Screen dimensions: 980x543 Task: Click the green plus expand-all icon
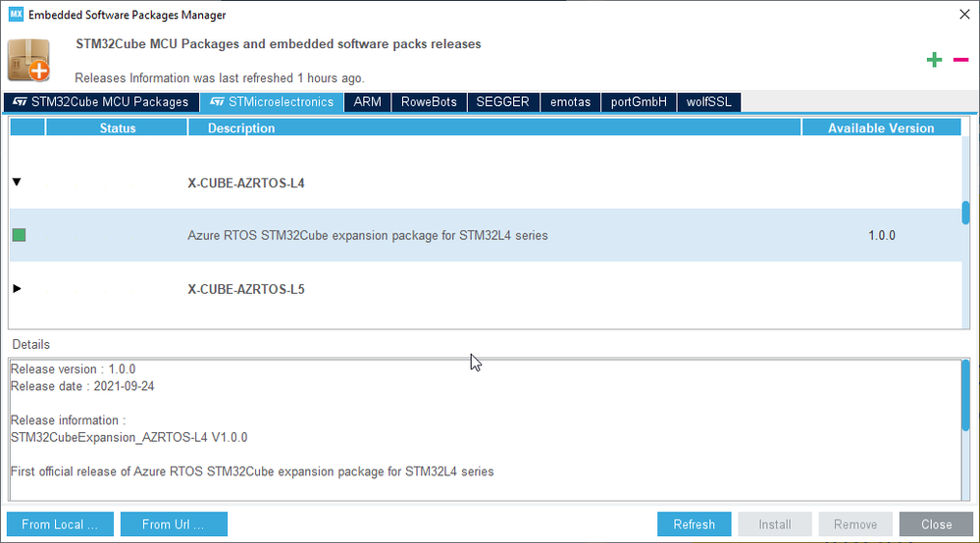pos(934,60)
